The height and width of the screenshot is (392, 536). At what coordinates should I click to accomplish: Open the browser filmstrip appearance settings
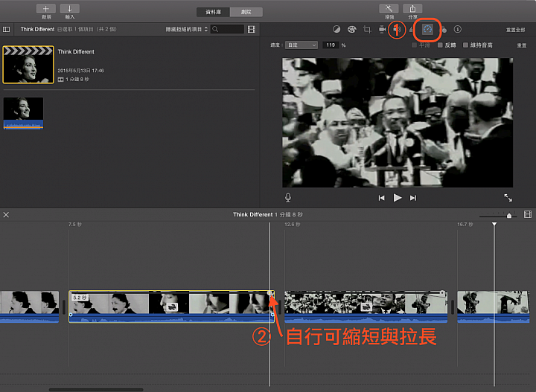click(252, 29)
